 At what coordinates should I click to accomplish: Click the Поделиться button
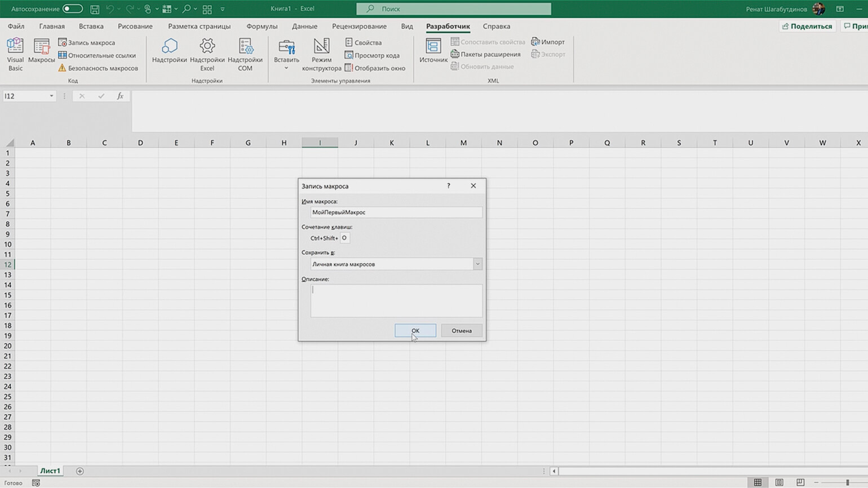click(x=807, y=26)
